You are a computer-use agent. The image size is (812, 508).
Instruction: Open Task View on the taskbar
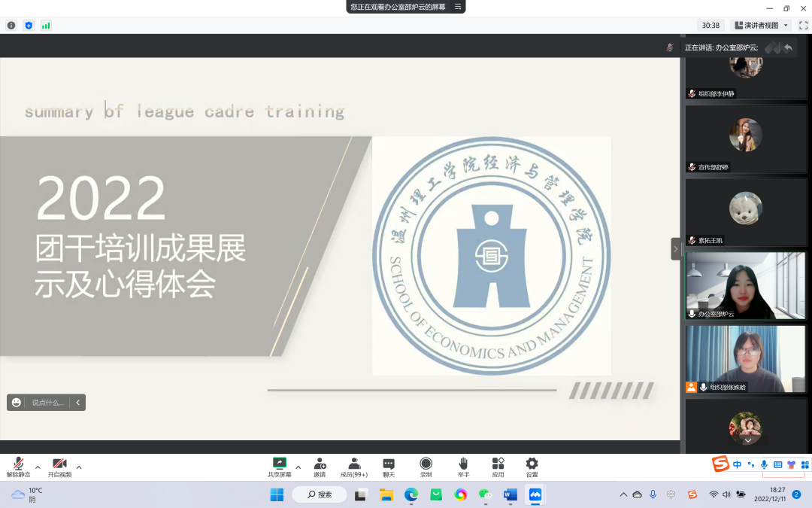(362, 495)
